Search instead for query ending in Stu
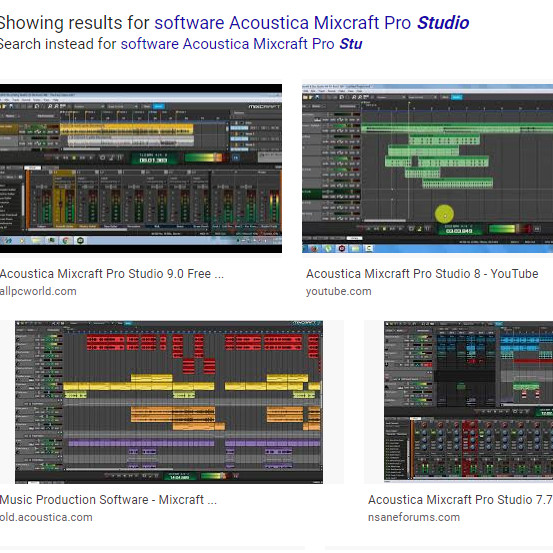Image resolution: width=553 pixels, height=553 pixels. point(241,44)
